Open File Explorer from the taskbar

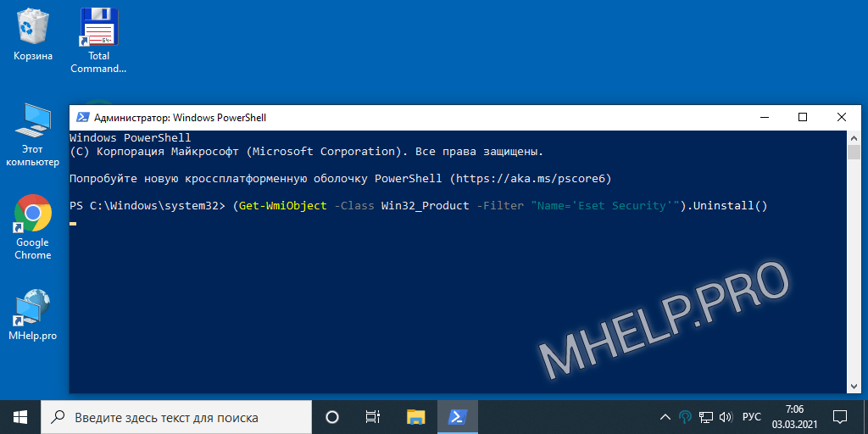click(415, 417)
